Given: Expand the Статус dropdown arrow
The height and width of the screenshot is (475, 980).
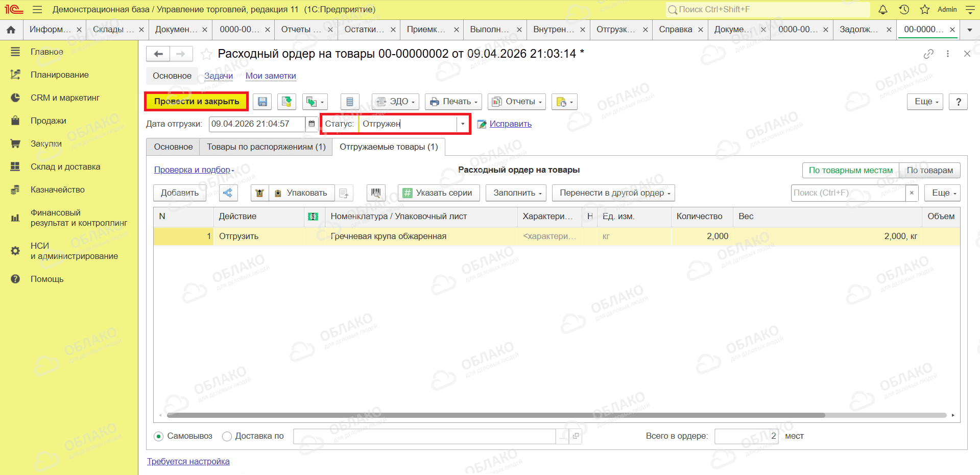Looking at the screenshot, I should tap(463, 124).
